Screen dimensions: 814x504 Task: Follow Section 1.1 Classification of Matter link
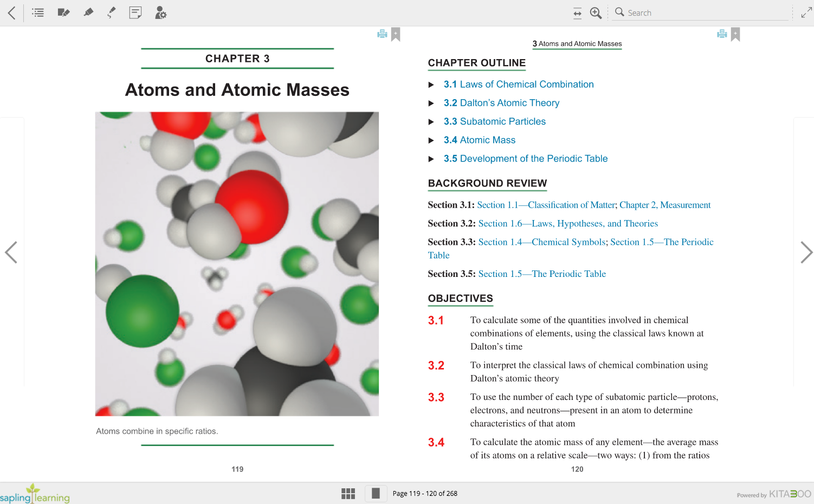point(546,205)
